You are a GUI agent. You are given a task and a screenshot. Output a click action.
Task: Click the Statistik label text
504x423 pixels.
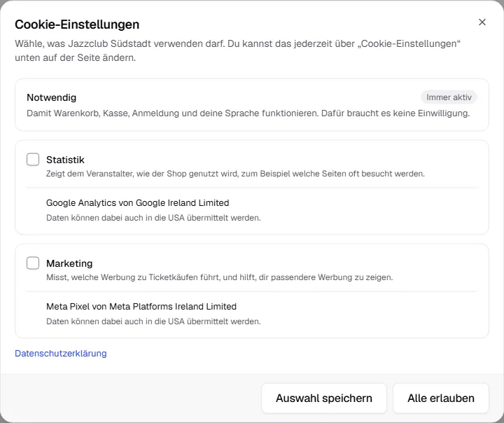65,160
